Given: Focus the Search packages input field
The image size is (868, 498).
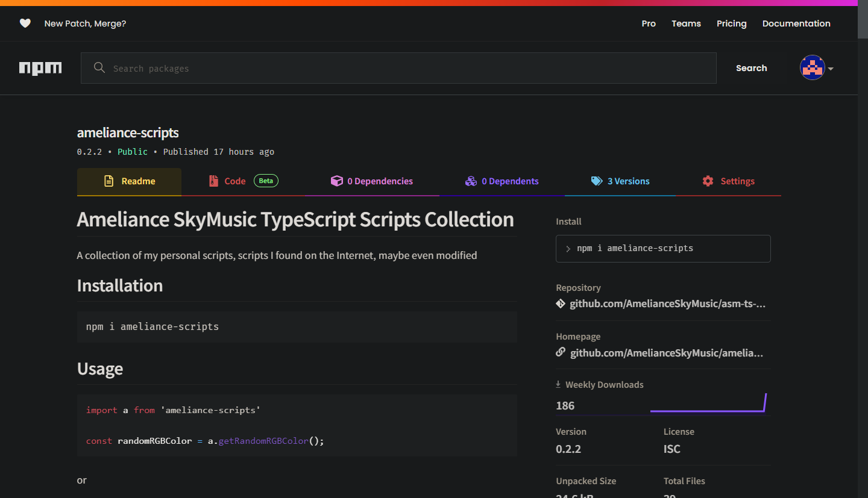Looking at the screenshot, I should (x=398, y=68).
